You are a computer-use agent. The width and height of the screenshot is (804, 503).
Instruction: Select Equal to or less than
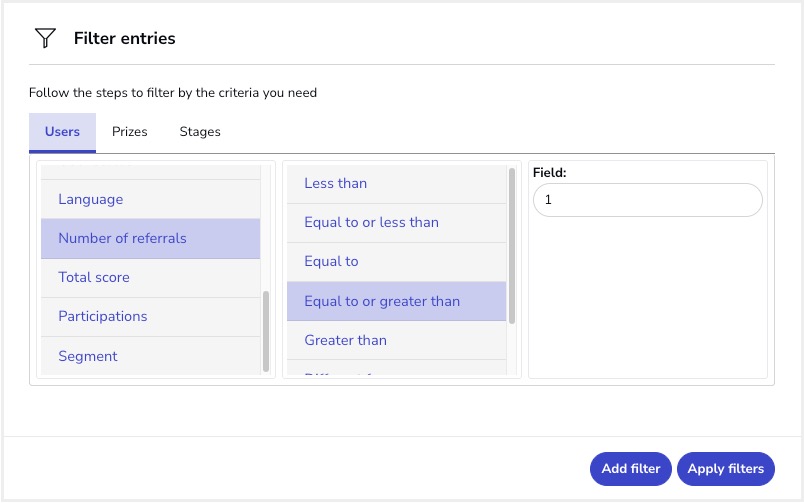(396, 222)
